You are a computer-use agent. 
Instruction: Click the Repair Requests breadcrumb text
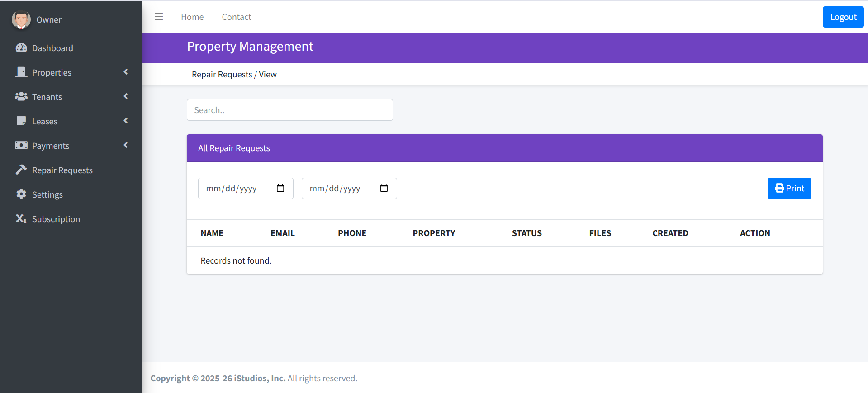(x=222, y=75)
